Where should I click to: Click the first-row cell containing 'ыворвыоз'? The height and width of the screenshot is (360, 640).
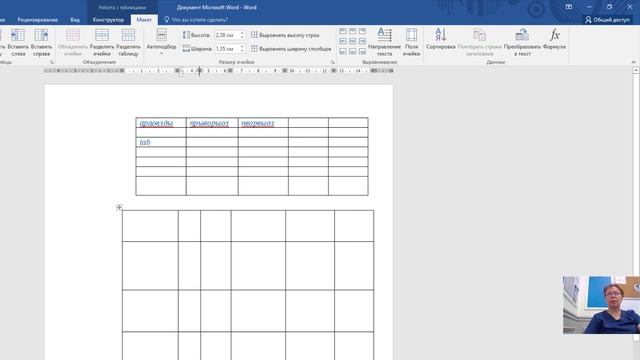(263, 122)
